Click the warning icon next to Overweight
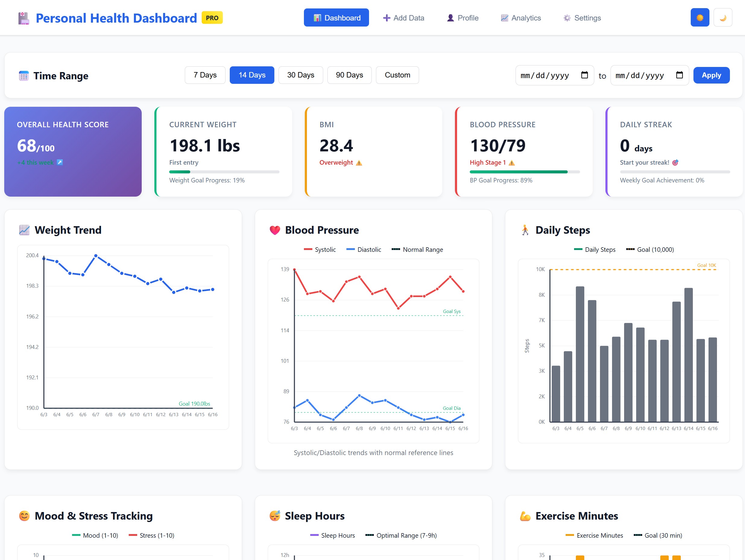This screenshot has height=560, width=745. coord(359,163)
